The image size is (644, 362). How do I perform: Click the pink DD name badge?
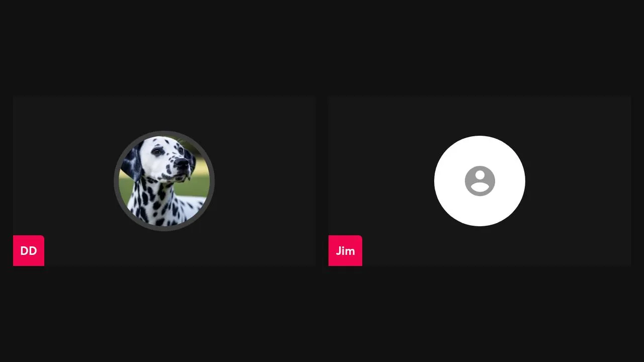click(x=29, y=250)
